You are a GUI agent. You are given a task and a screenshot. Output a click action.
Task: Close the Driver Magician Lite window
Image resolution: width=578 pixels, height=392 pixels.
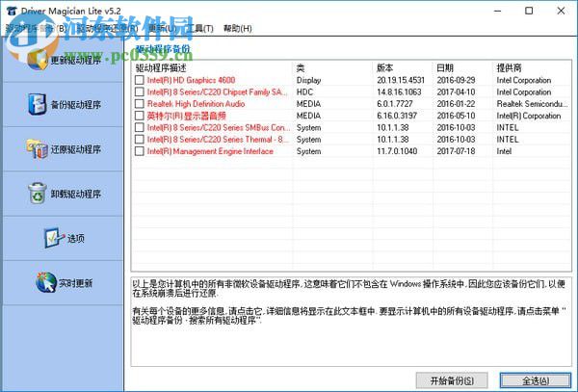(x=561, y=11)
